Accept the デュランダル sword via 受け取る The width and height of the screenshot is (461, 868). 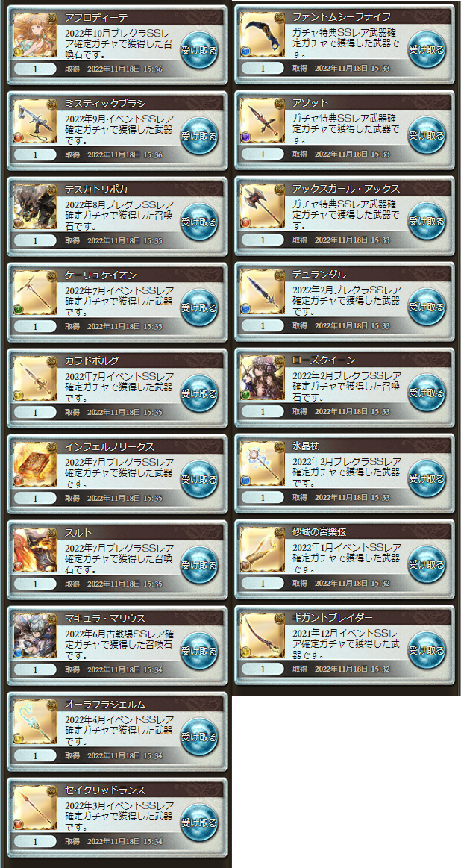click(427, 306)
